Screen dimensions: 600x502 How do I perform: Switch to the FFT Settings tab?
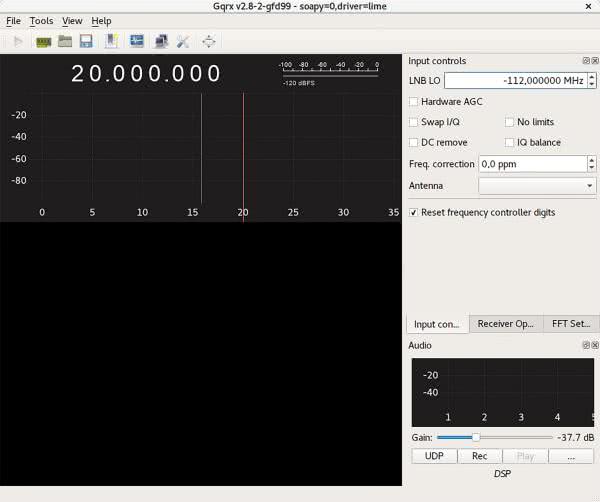pyautogui.click(x=571, y=324)
